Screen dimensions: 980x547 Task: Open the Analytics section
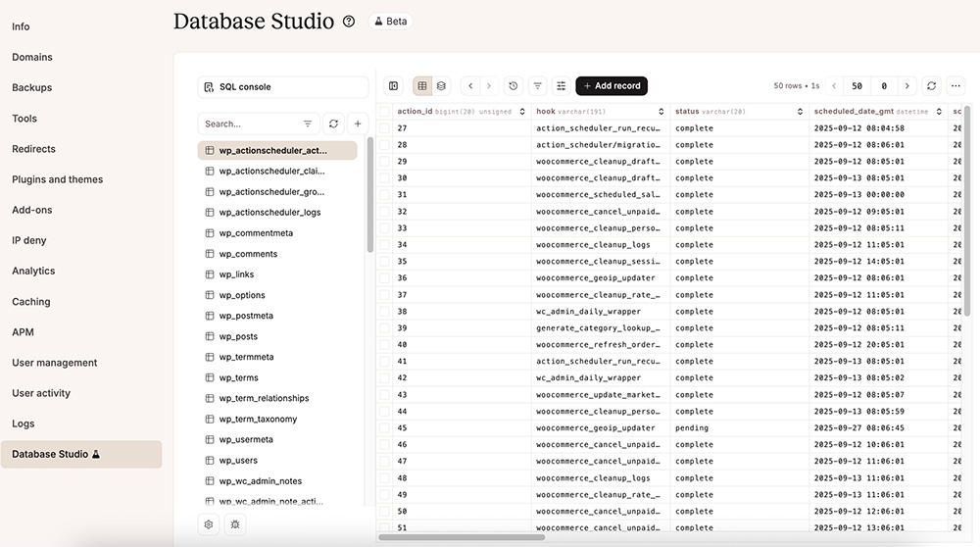point(33,271)
